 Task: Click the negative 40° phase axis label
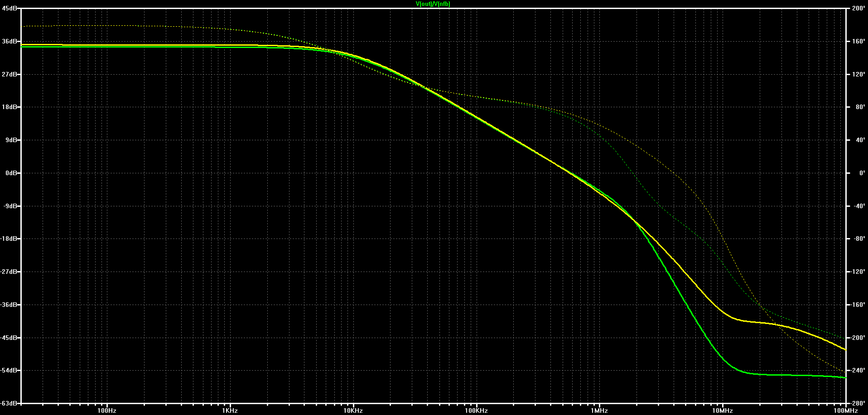(858, 206)
